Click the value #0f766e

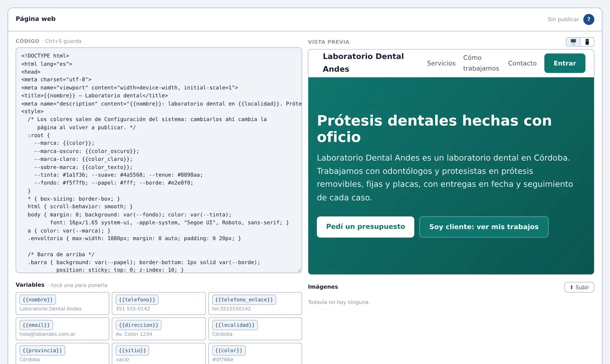point(223,359)
